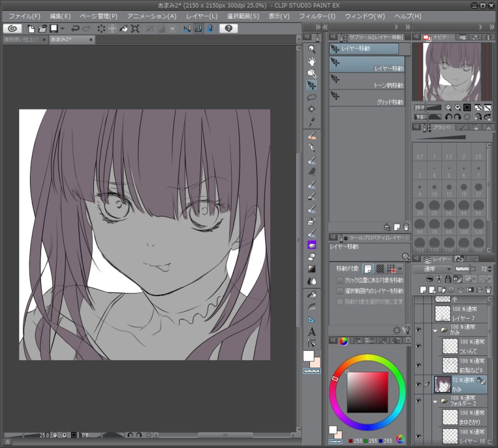The height and width of the screenshot is (448, 498).
Task: Create a new layer folder
Action: [442, 289]
